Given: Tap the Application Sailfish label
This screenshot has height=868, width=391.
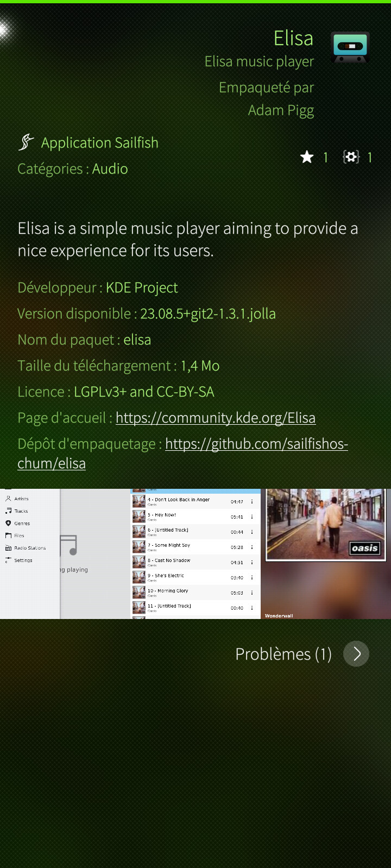Looking at the screenshot, I should [x=100, y=143].
